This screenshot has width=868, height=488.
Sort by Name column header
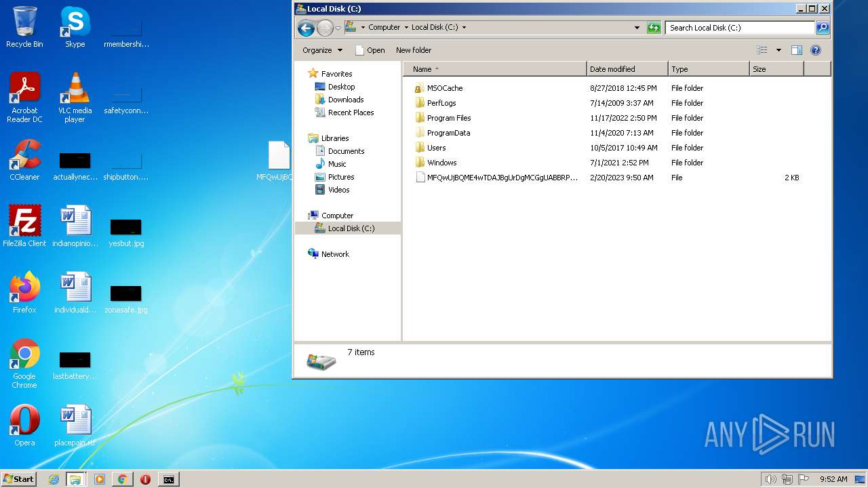click(494, 69)
